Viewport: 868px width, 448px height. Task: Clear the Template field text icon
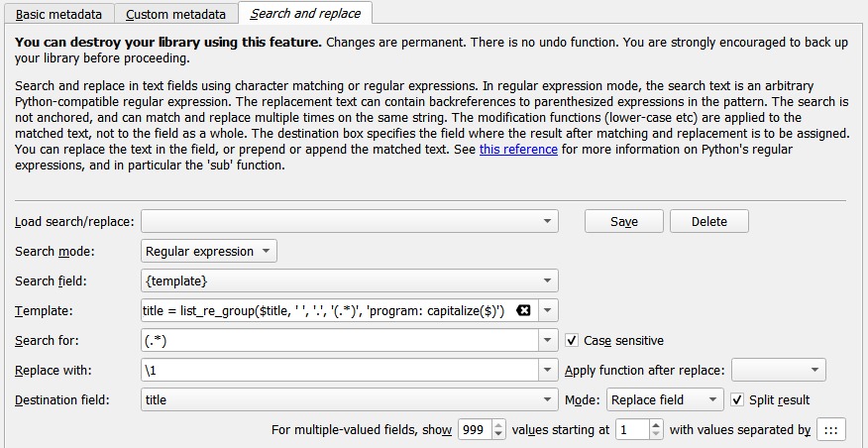click(524, 310)
